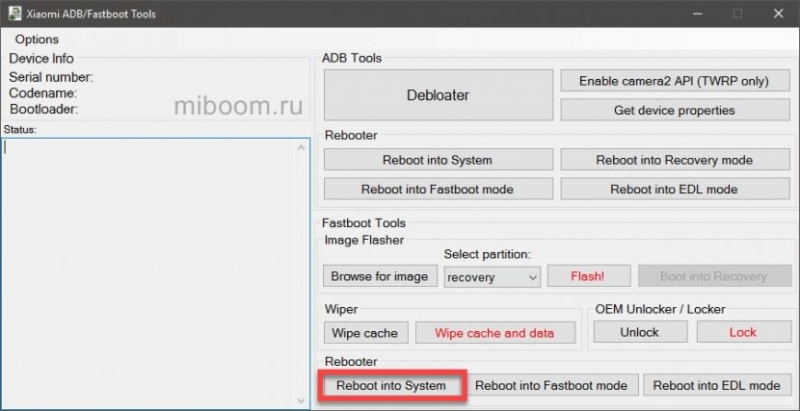
Task: Click the OEM Unlock button
Action: tap(640, 332)
